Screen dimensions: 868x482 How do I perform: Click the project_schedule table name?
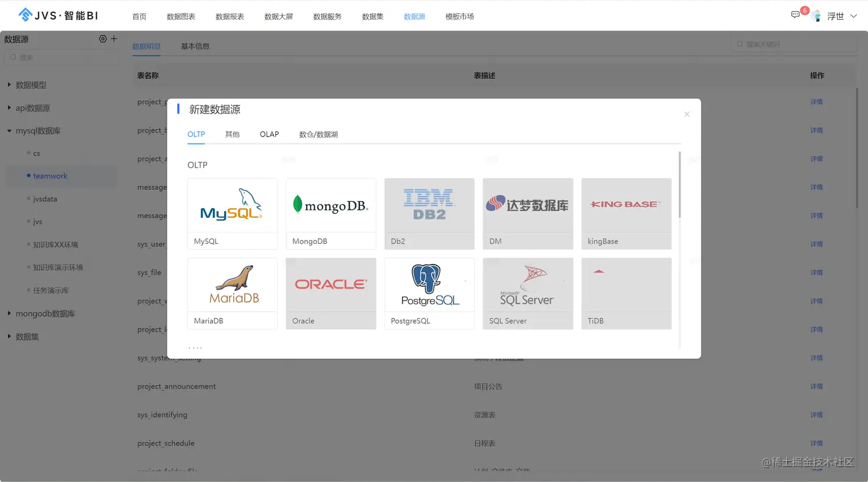click(x=166, y=443)
